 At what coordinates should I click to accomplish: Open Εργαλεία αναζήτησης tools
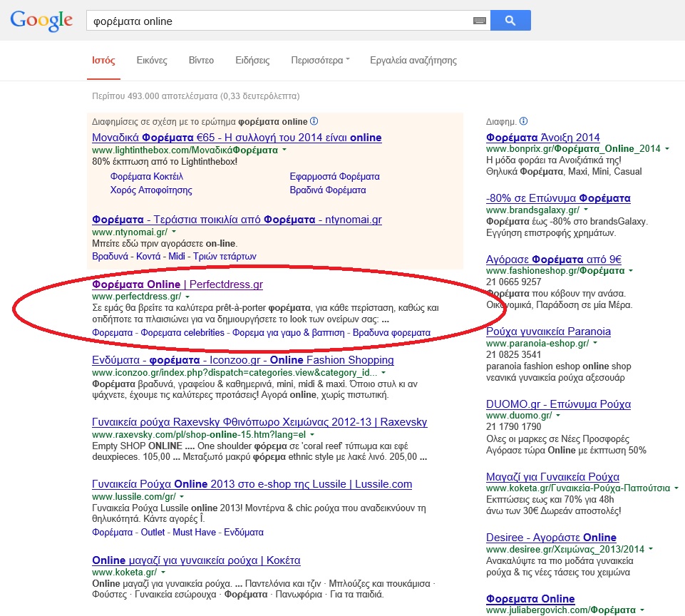click(x=413, y=61)
